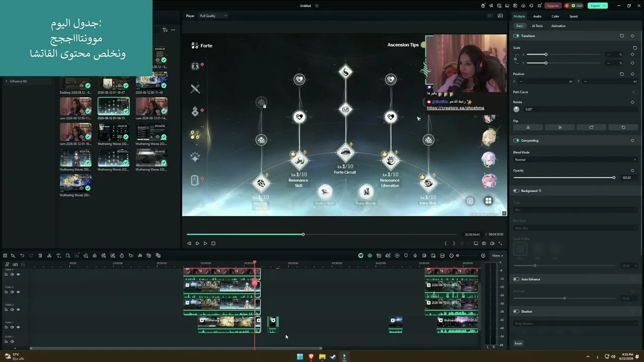This screenshot has width=644, height=362.
Task: Expand the Influence Kit tree item
Action: point(7,81)
